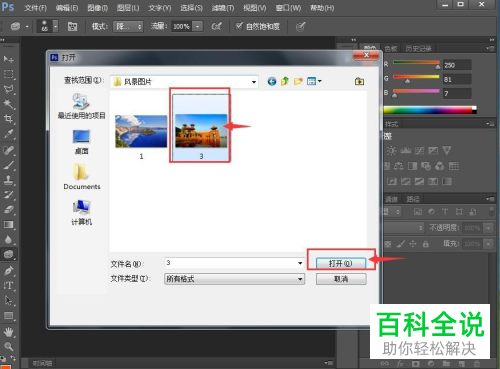Toggle lock position icon in Layers panel
This screenshot has height=369, width=500.
(413, 244)
